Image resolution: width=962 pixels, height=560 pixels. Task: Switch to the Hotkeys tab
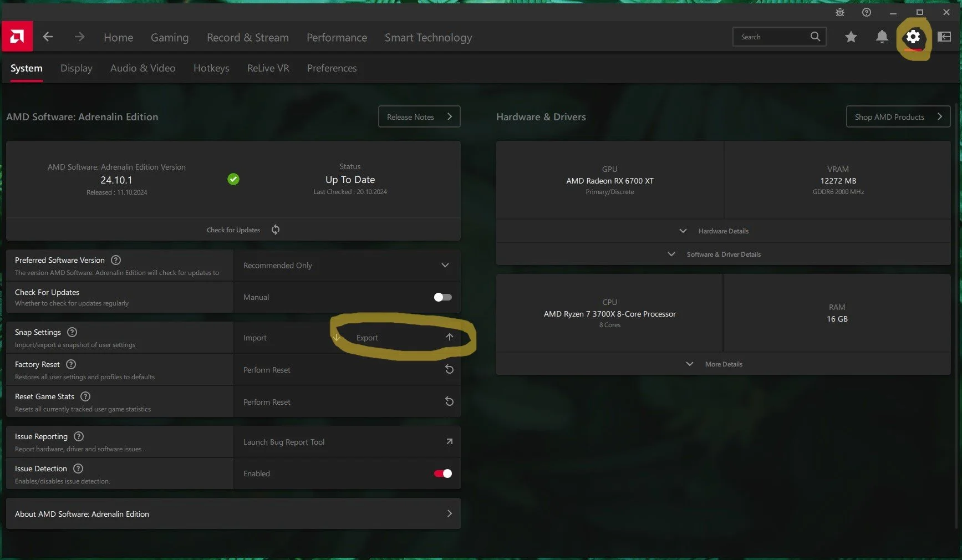211,68
